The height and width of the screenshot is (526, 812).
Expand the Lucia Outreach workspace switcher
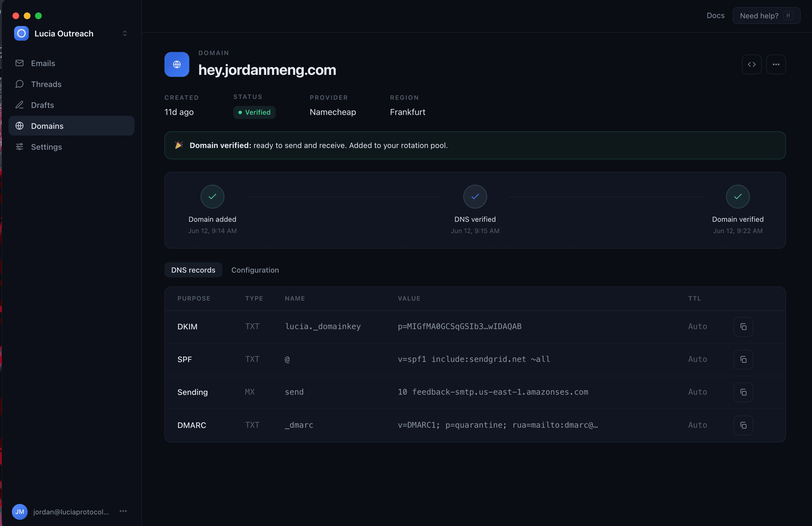point(125,33)
